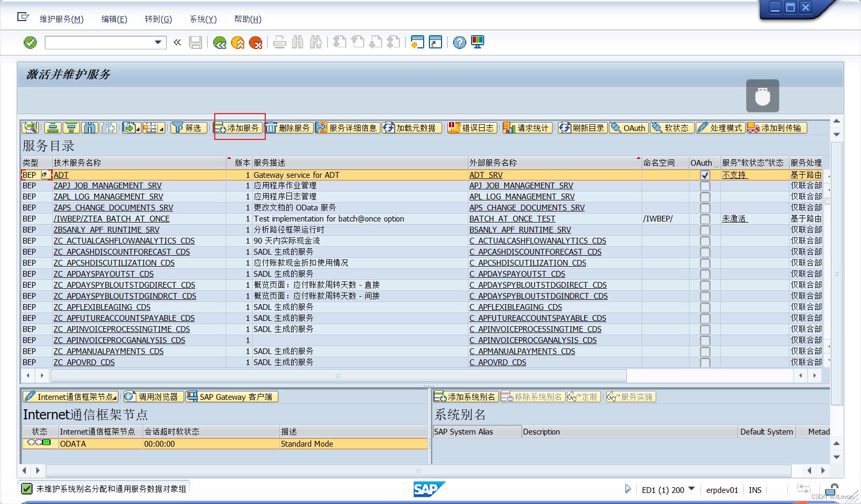
Task: Click the Find Next binoculars icon
Action: click(316, 43)
